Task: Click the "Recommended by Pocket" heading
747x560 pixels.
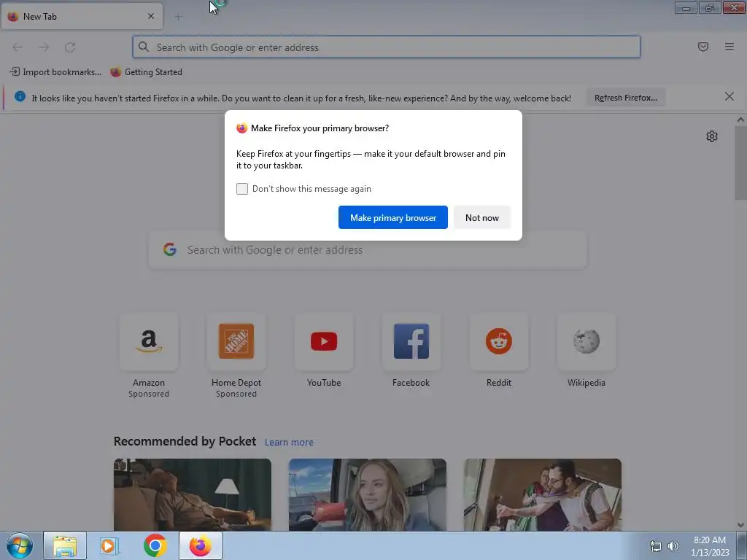Action: tap(185, 441)
